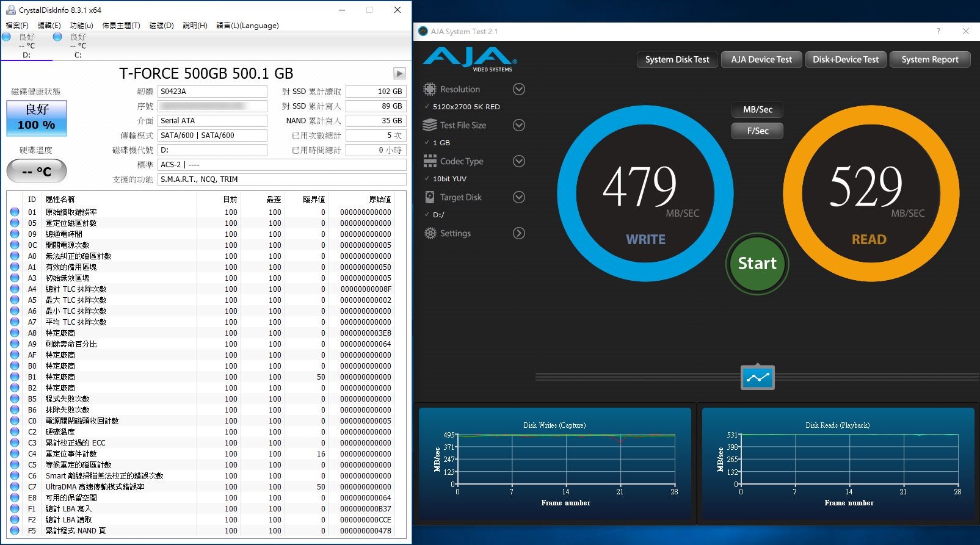Expand the Codec Type dropdown arrow
The height and width of the screenshot is (545, 980).
[x=519, y=161]
